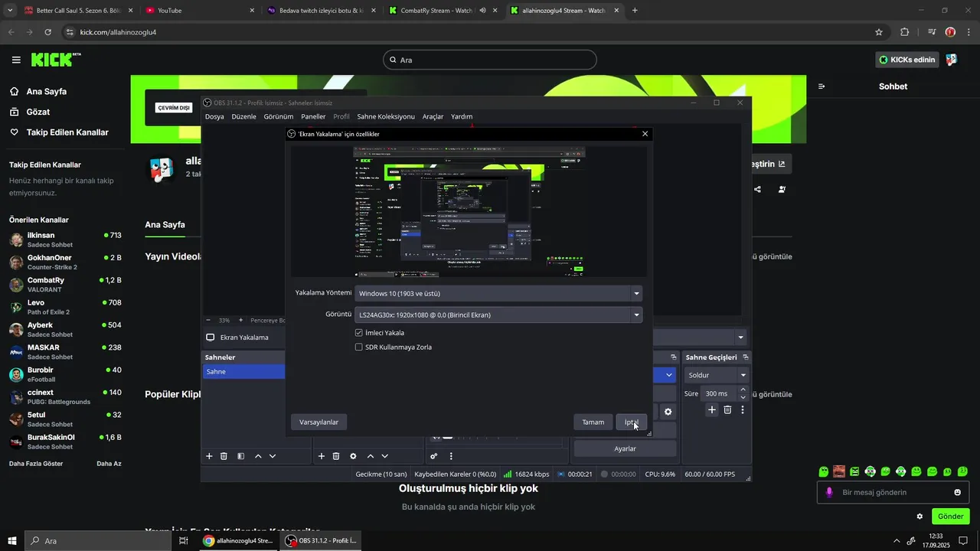
Task: Open the Dosya menu in OBS
Action: coord(214,116)
